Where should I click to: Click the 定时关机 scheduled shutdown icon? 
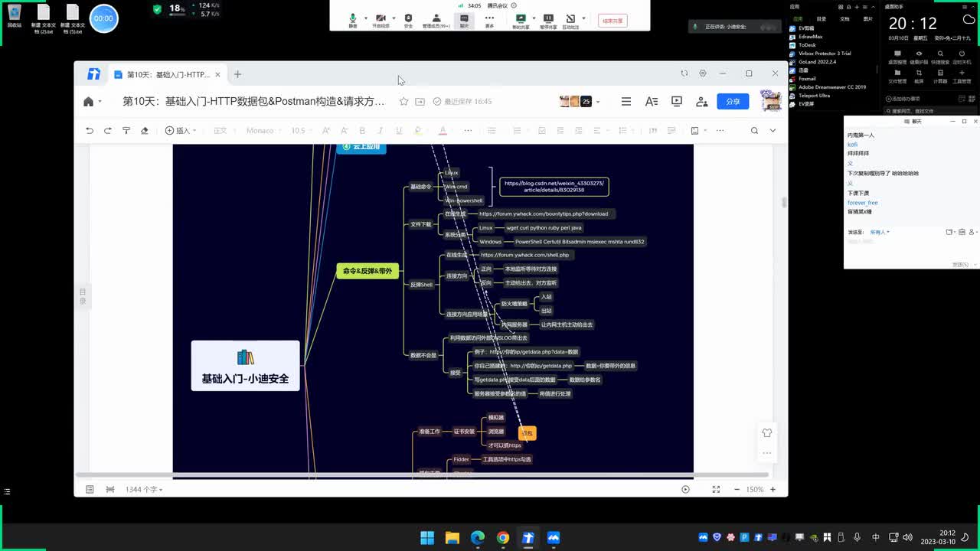coord(962,56)
